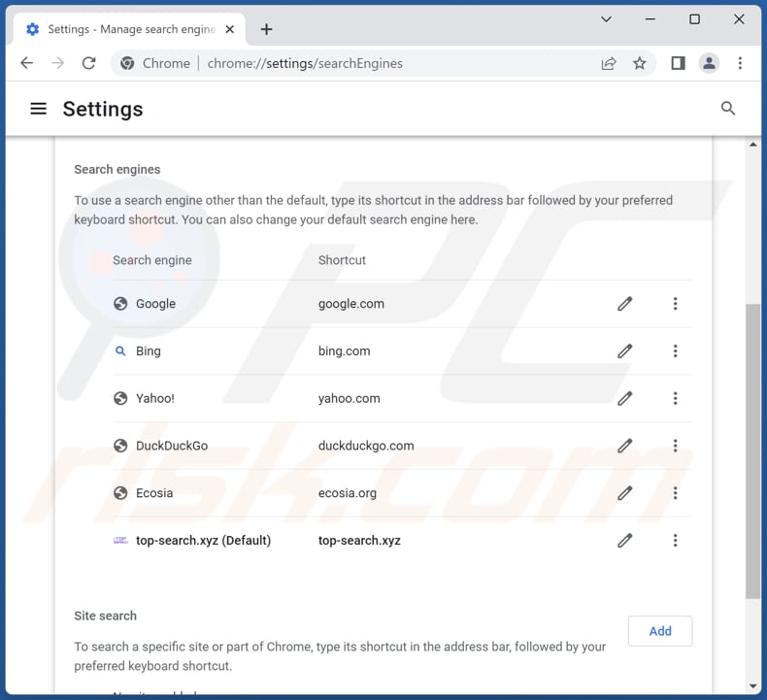Click the page scrollbar thumb
The image size is (767, 700).
(752, 450)
